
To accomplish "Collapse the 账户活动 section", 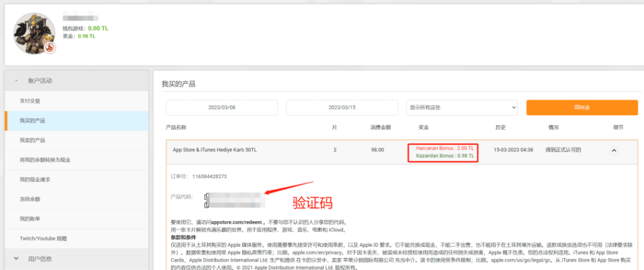I will [76, 81].
